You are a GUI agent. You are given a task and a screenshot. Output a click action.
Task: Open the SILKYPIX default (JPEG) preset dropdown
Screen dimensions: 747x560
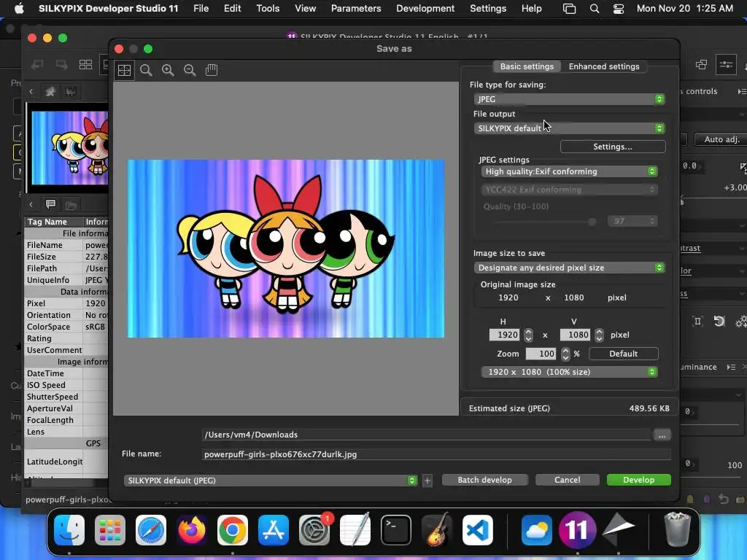click(270, 481)
